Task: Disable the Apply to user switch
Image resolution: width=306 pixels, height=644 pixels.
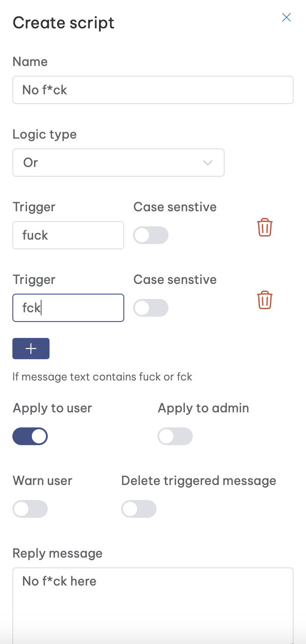Action: tap(30, 437)
